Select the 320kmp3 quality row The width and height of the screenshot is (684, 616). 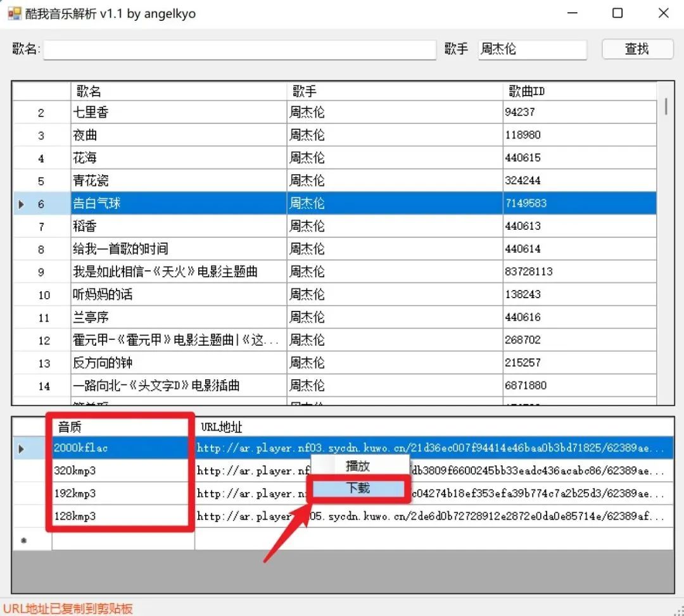click(120, 471)
